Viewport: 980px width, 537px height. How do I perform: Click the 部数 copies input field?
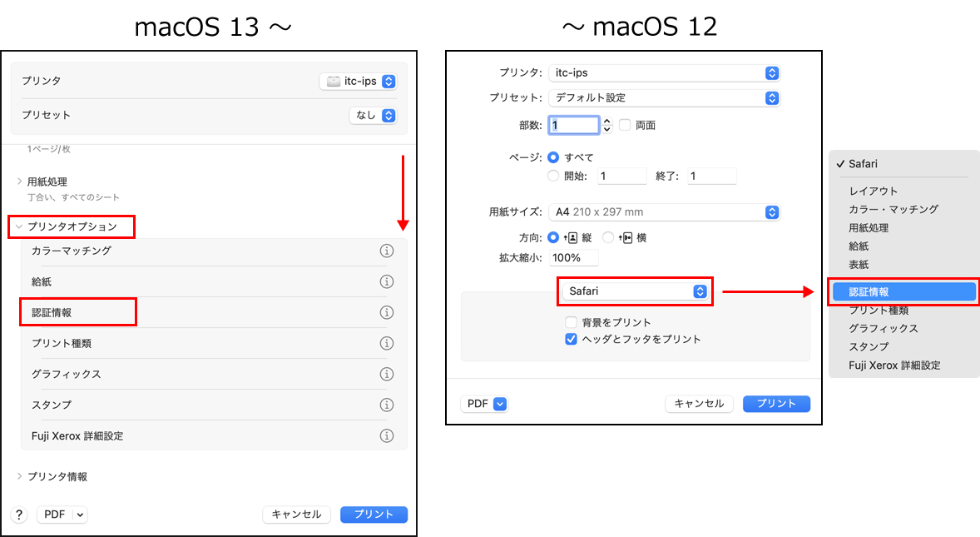click(x=572, y=125)
